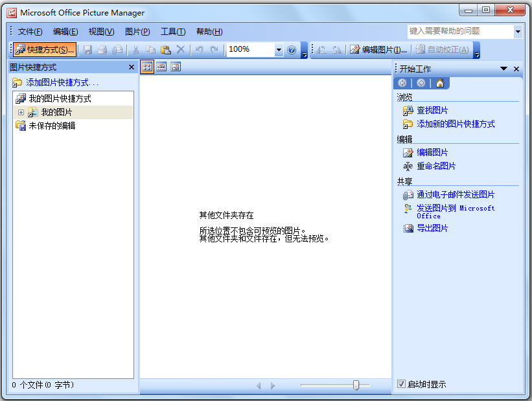
Task: Select 我的图片快捷方式 tree item
Action: (60, 98)
